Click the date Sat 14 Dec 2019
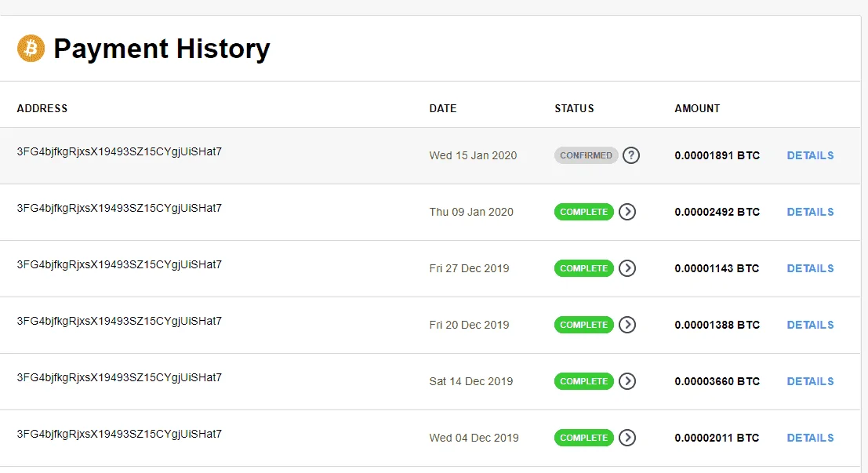Image resolution: width=868 pixels, height=473 pixels. pos(471,381)
